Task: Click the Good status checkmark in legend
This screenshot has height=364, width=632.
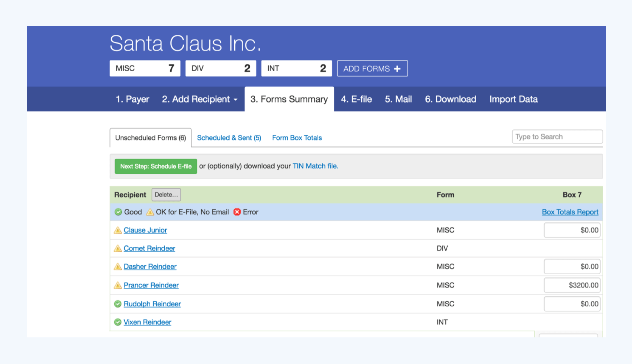Action: click(118, 212)
